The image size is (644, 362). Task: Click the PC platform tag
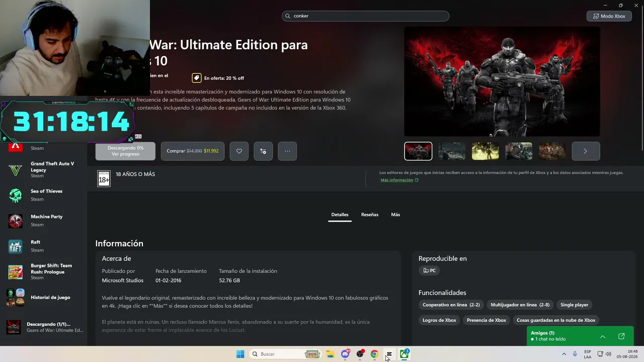(429, 270)
